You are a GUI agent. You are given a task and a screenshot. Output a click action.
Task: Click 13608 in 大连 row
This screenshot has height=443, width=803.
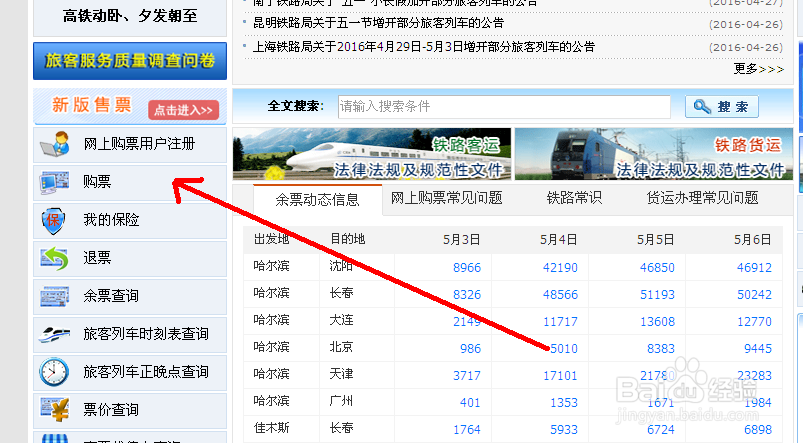[x=657, y=322]
